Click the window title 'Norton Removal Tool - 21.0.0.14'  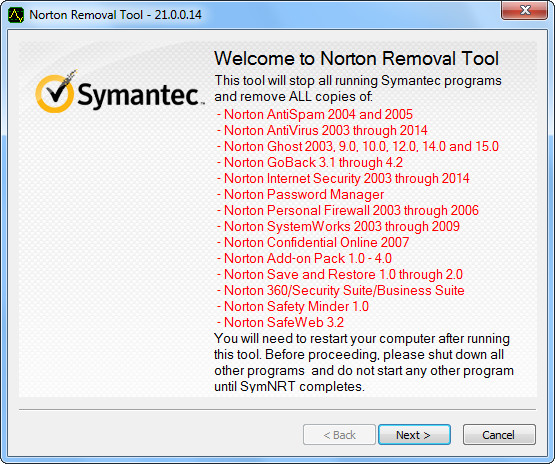coord(115,15)
